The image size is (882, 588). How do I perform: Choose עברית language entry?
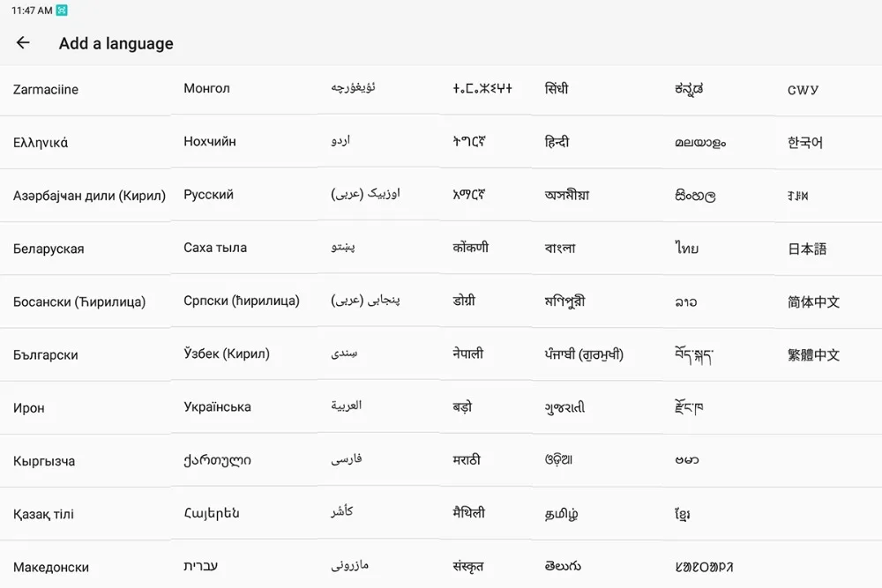200,566
